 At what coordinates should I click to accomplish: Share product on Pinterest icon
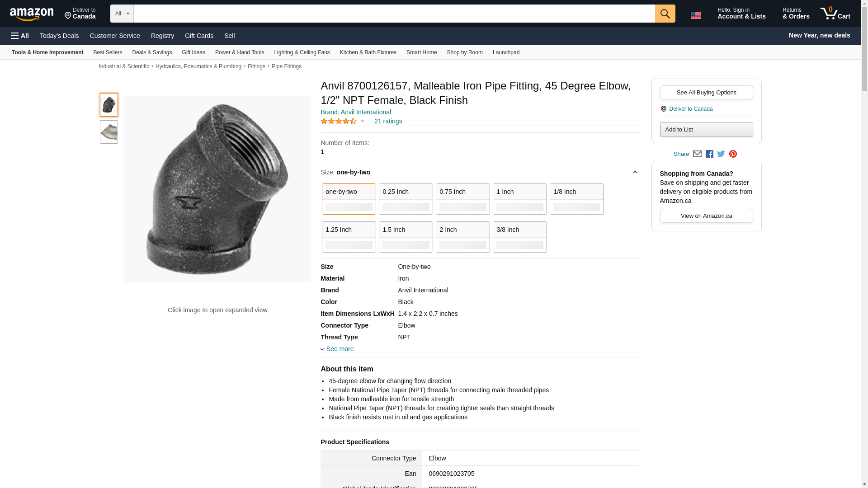point(733,154)
